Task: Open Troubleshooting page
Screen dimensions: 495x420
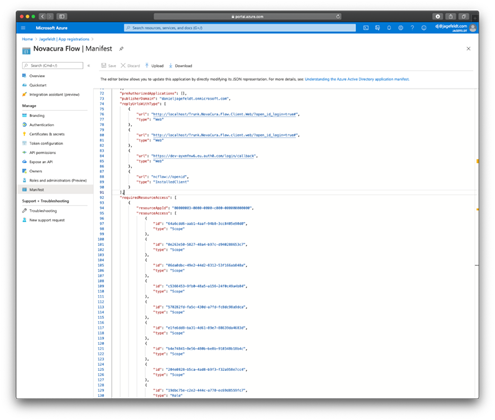Action: (43, 211)
